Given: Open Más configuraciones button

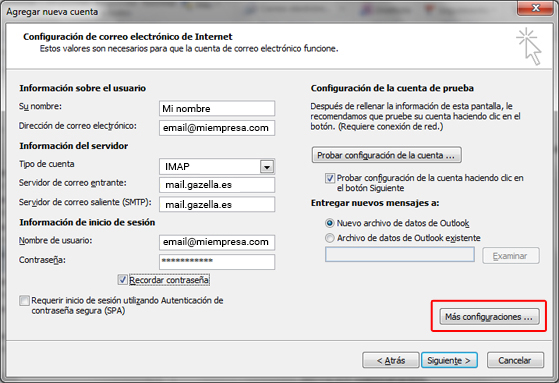Looking at the screenshot, I should coord(489,317).
